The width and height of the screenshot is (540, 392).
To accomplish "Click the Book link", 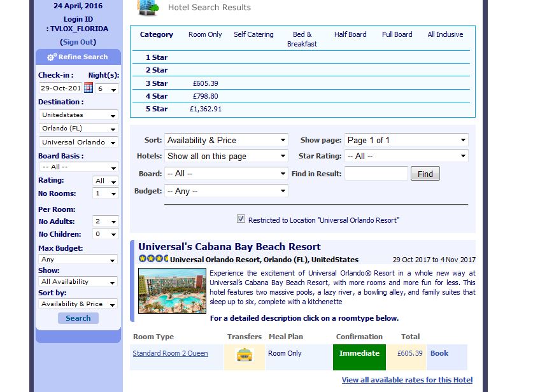I will point(439,353).
